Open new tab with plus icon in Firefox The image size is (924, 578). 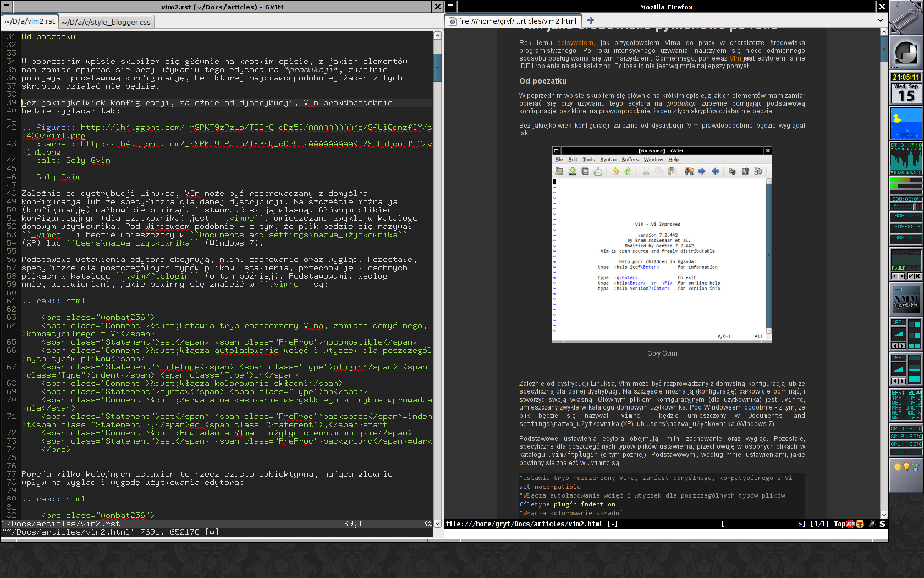tap(591, 21)
